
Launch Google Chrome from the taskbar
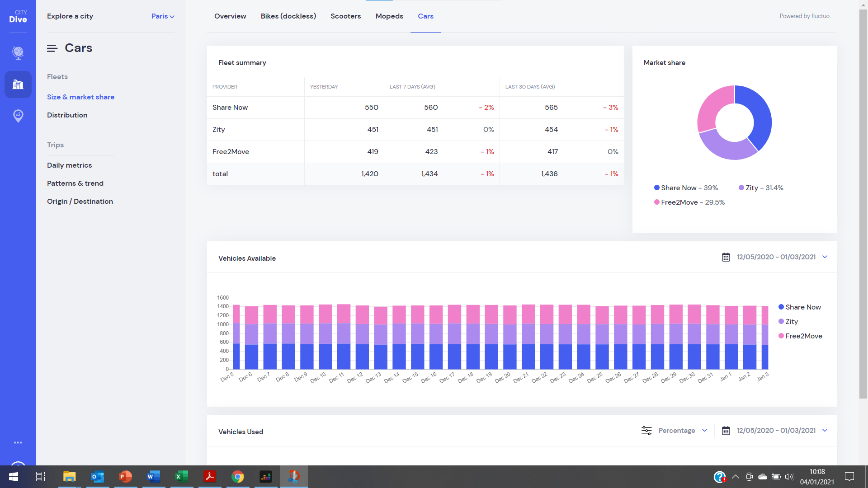tap(237, 477)
